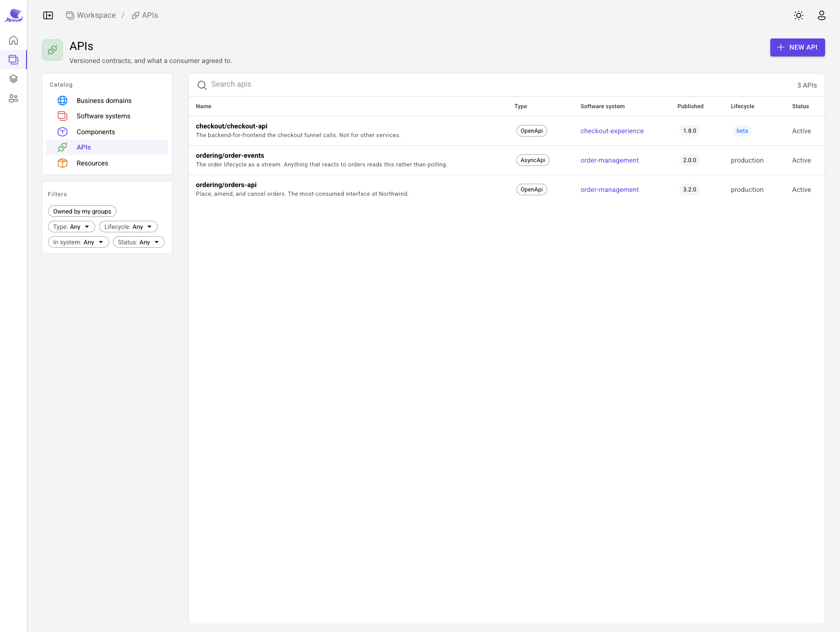
Task: Select Resources in the catalog
Action: click(x=107, y=163)
